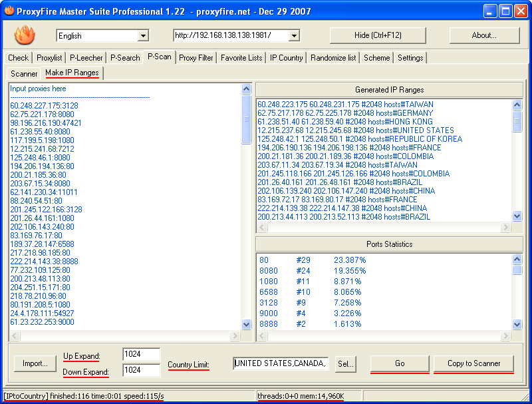
Task: Maximize the ProxyFire window
Action: point(505,11)
